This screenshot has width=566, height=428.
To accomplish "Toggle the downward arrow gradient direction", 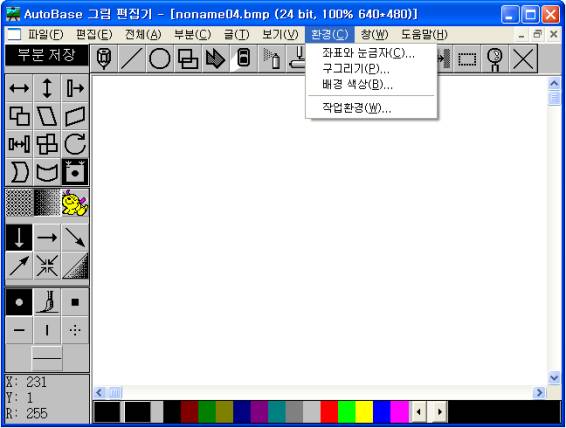I will 19,237.
